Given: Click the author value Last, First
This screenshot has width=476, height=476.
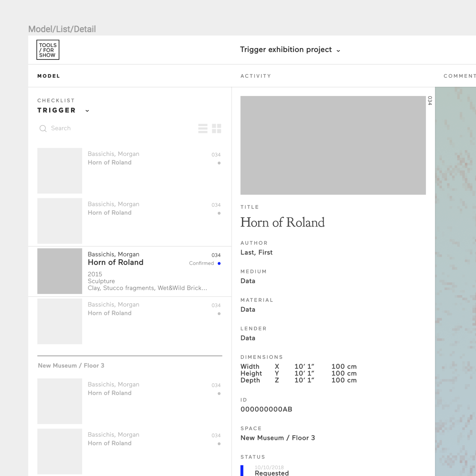Looking at the screenshot, I should [256, 252].
